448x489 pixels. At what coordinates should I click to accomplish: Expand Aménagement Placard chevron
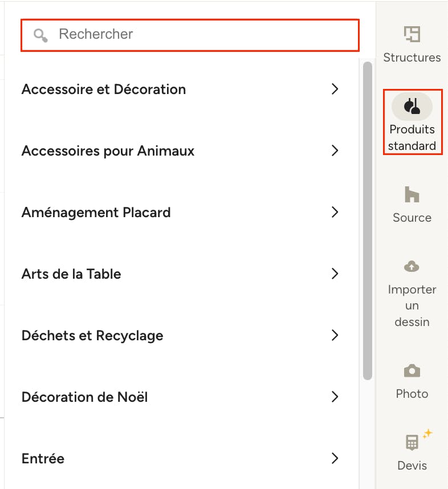click(335, 212)
